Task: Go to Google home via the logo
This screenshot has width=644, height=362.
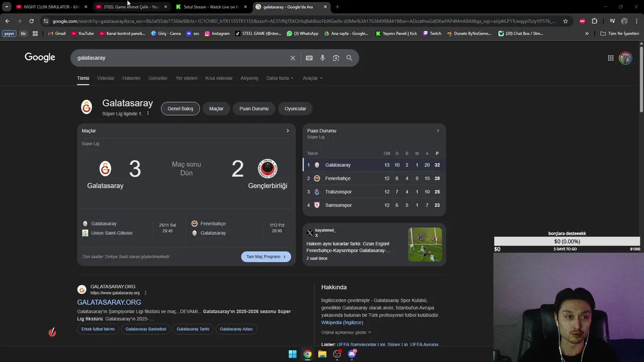Action: pyautogui.click(x=40, y=57)
